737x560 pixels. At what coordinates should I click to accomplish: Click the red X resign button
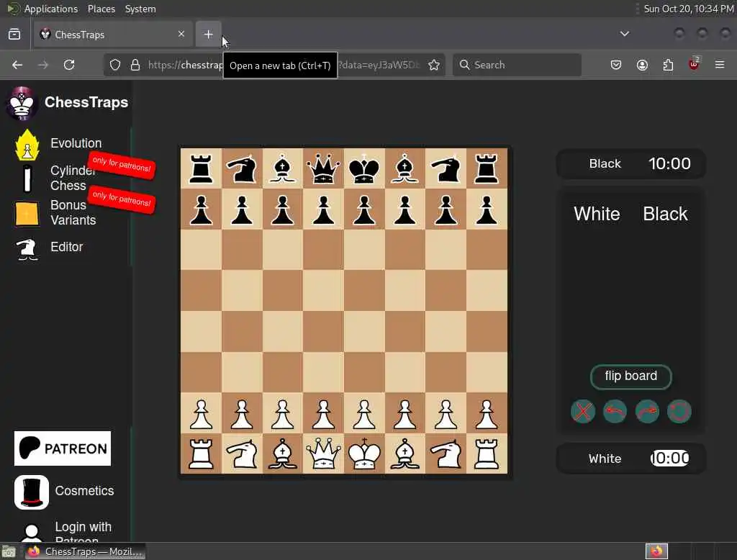(x=582, y=412)
